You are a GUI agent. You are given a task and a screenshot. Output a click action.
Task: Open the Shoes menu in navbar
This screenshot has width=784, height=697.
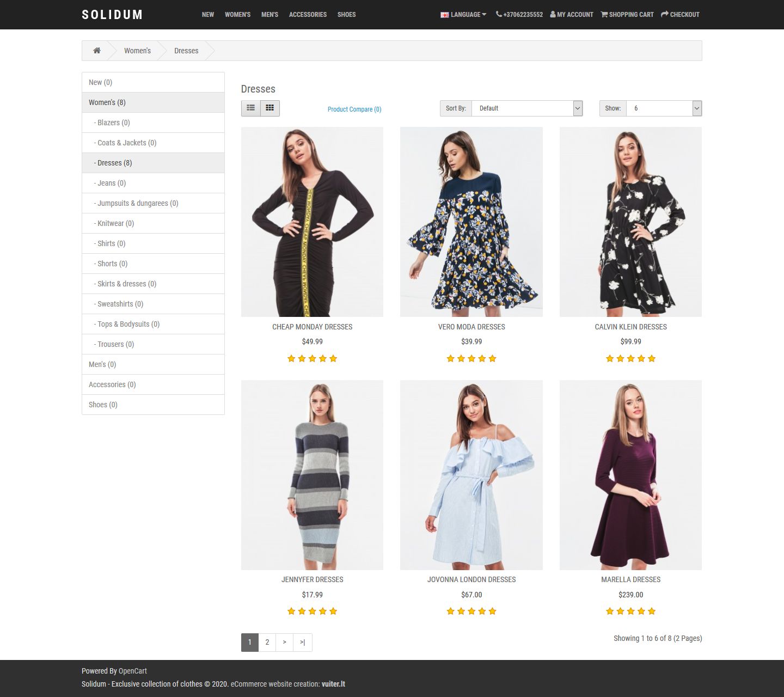(347, 15)
